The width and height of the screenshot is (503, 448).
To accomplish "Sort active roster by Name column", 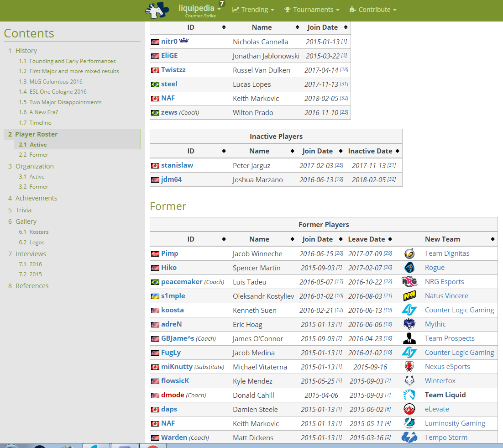I will point(298,27).
